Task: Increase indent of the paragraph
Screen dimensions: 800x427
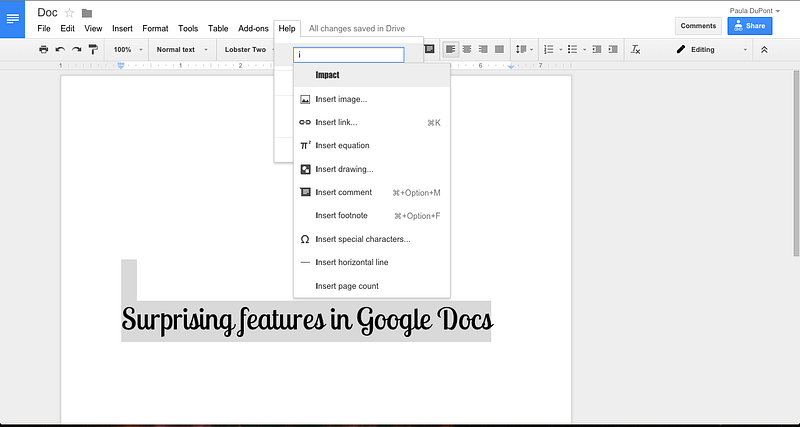Action: click(x=612, y=49)
